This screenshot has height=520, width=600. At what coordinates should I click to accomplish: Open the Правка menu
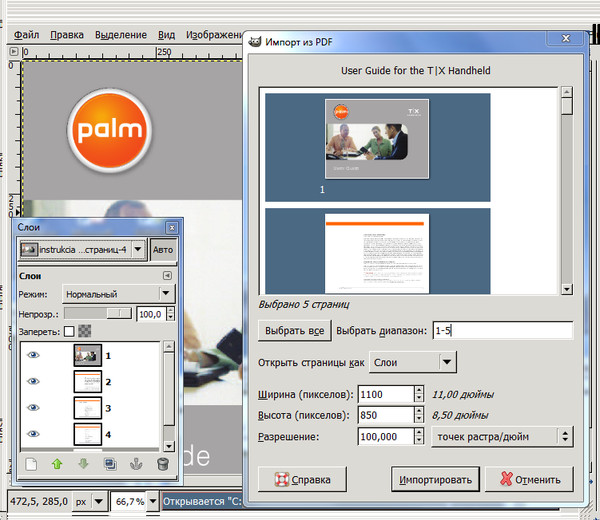click(67, 35)
